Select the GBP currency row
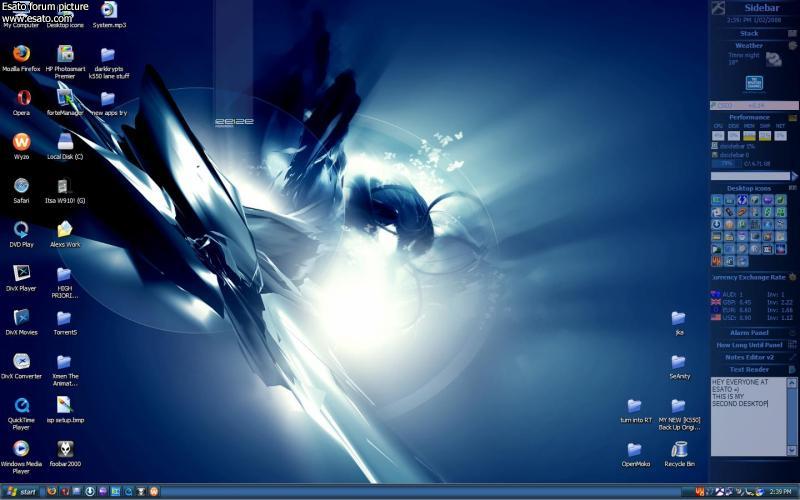800x500 pixels. (753, 302)
